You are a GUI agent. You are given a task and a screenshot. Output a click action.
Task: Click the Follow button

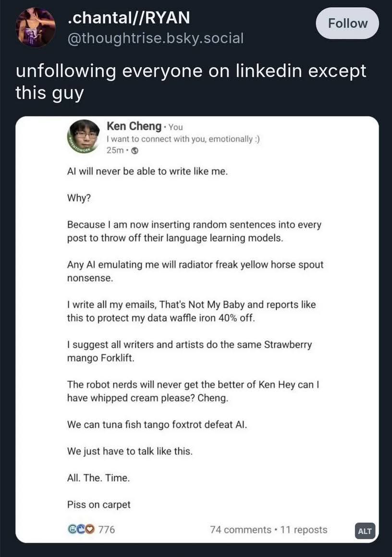[x=347, y=23]
